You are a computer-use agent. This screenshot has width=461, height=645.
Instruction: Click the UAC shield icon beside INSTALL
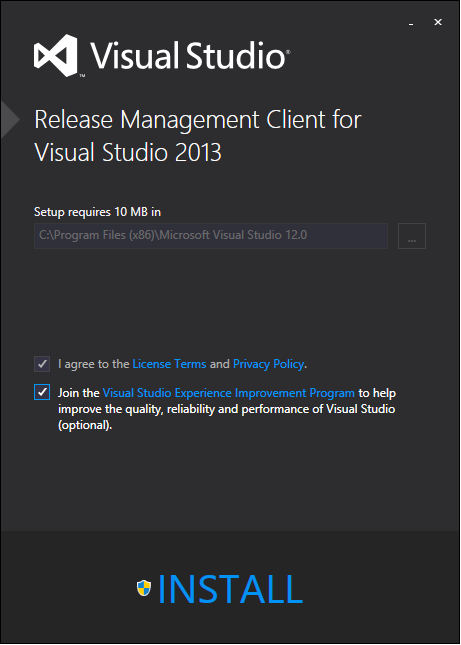click(144, 588)
